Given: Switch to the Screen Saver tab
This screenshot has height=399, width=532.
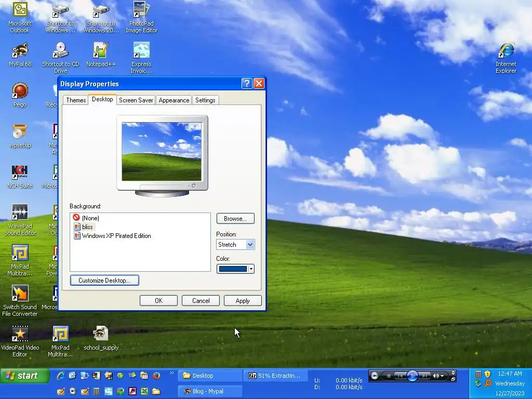Looking at the screenshot, I should pyautogui.click(x=136, y=100).
